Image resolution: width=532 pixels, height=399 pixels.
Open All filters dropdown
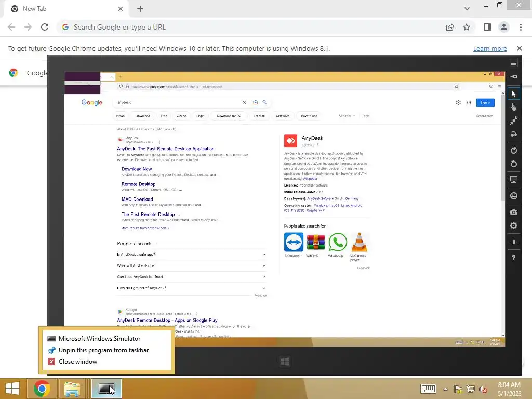pos(347,116)
